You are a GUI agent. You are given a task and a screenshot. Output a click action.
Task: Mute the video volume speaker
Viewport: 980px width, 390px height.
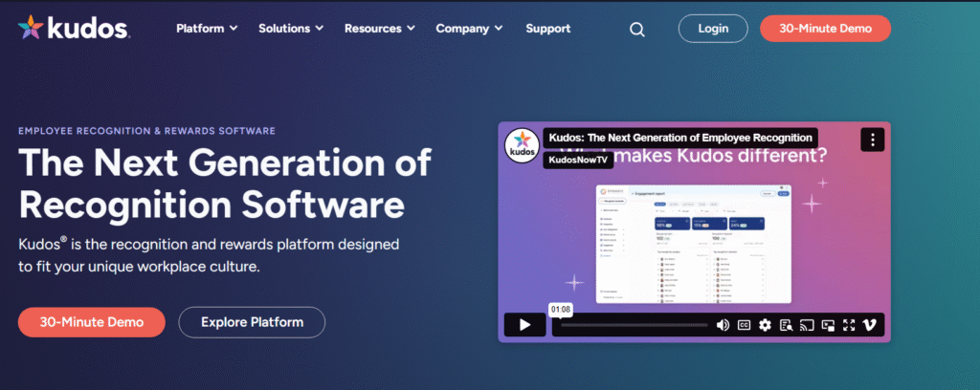tap(723, 324)
